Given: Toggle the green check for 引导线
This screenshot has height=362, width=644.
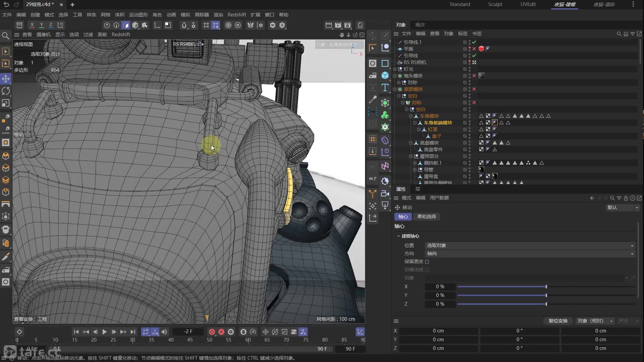Looking at the screenshot, I should 474,56.
